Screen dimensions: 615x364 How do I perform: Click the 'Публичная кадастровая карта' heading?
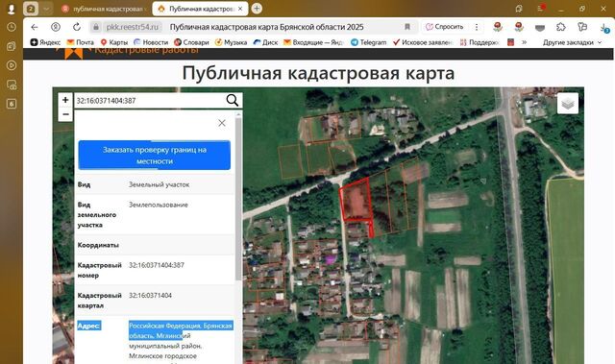[x=318, y=73]
